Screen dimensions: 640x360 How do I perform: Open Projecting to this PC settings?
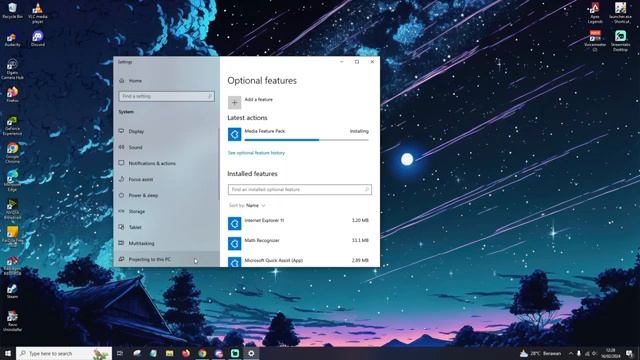tap(167, 259)
